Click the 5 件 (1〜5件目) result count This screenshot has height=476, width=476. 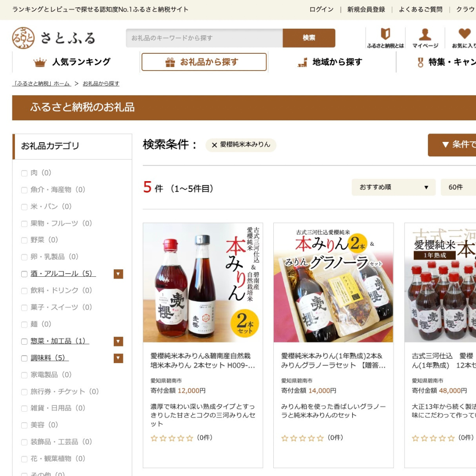click(178, 188)
